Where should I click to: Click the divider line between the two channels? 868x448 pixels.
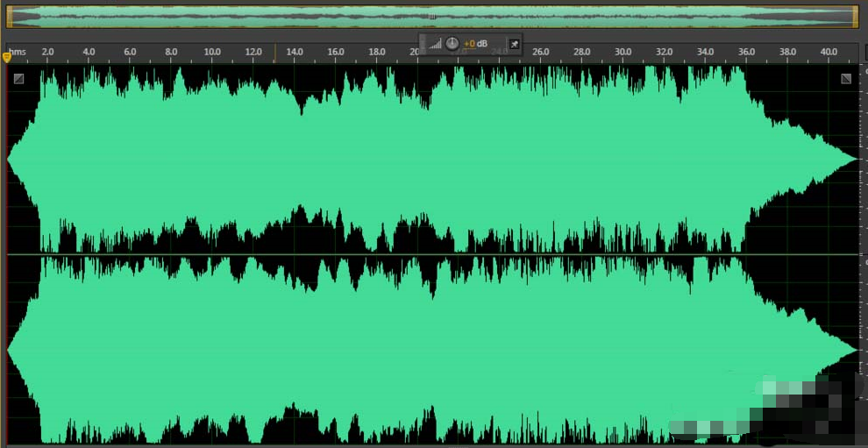coord(395,254)
